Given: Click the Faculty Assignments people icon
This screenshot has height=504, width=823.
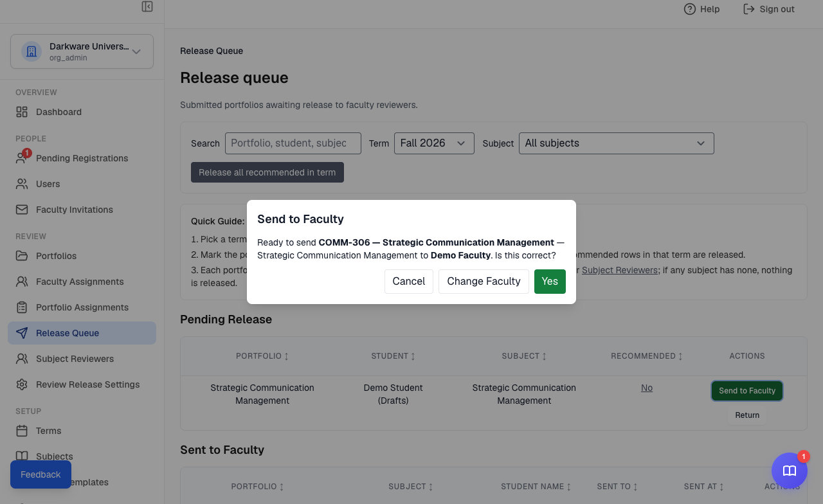Looking at the screenshot, I should (x=22, y=282).
